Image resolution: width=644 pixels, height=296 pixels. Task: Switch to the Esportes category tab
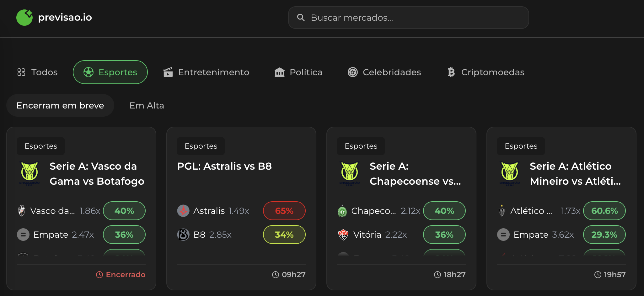click(x=110, y=72)
